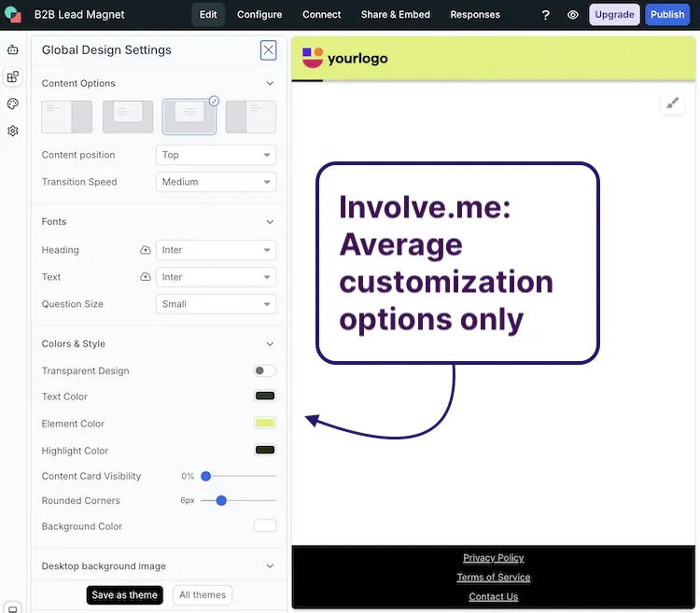Switch to the Connect tab
Screen dimensions: 700x613
pos(321,15)
